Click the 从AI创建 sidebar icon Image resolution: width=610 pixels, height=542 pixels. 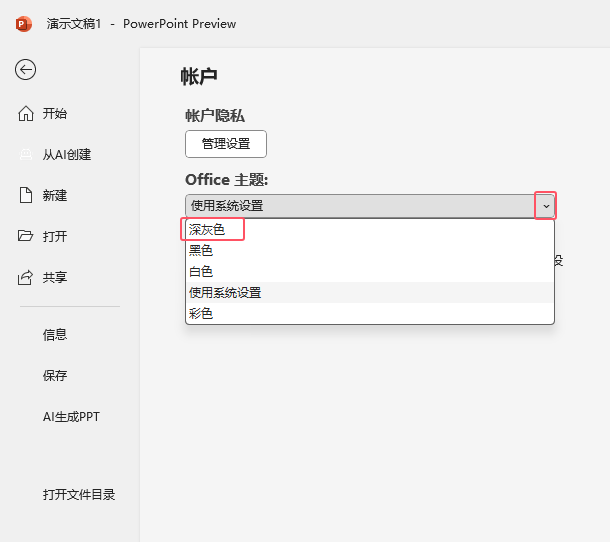point(26,155)
